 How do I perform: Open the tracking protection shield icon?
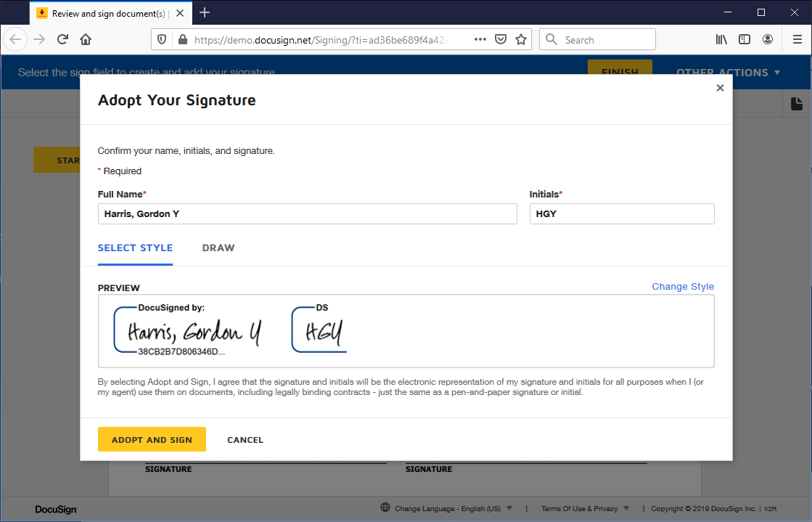[x=162, y=39]
